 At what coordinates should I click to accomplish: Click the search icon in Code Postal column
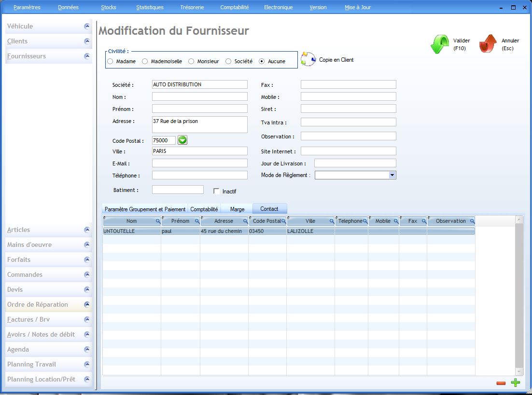click(283, 221)
